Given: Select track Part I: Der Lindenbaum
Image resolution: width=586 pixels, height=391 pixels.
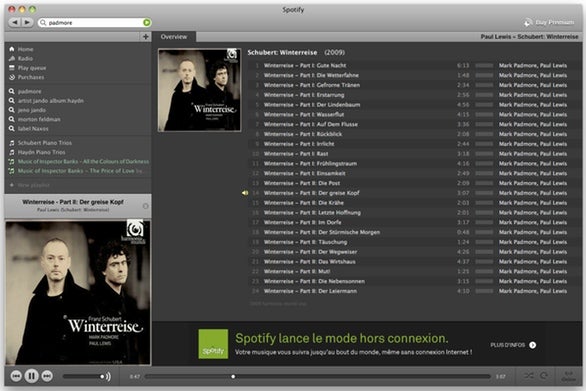Looking at the screenshot, I should pos(415,105).
